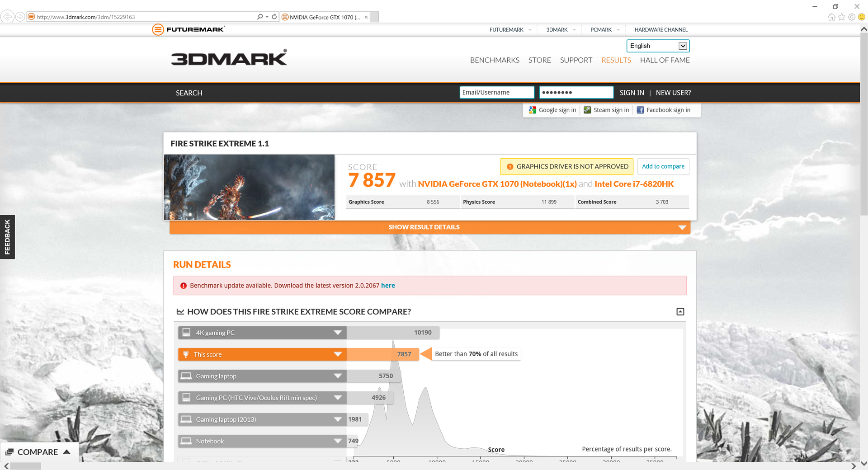Screen dimensions: 868x470
Task: Click NEW USER? link
Action: [x=673, y=93]
